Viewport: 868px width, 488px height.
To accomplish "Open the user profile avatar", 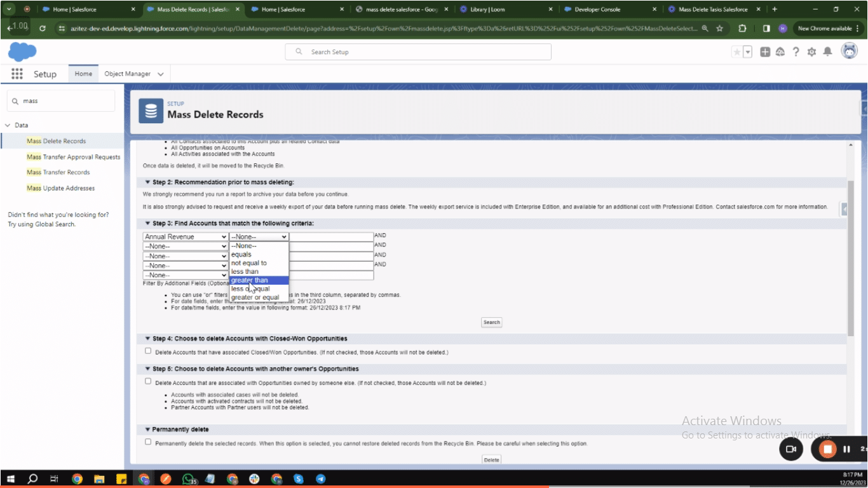I will 850,51.
